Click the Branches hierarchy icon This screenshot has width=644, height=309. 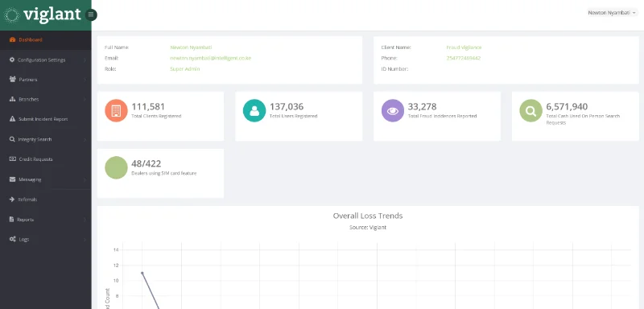click(12, 99)
